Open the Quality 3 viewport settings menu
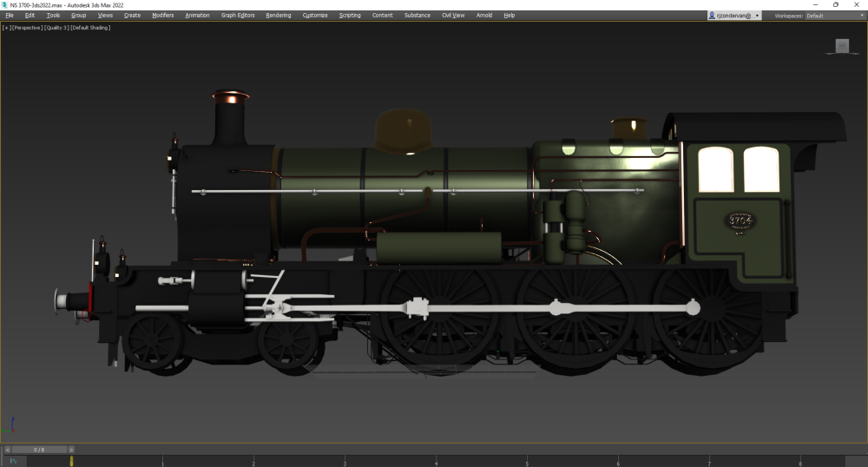868x467 pixels. (x=56, y=28)
